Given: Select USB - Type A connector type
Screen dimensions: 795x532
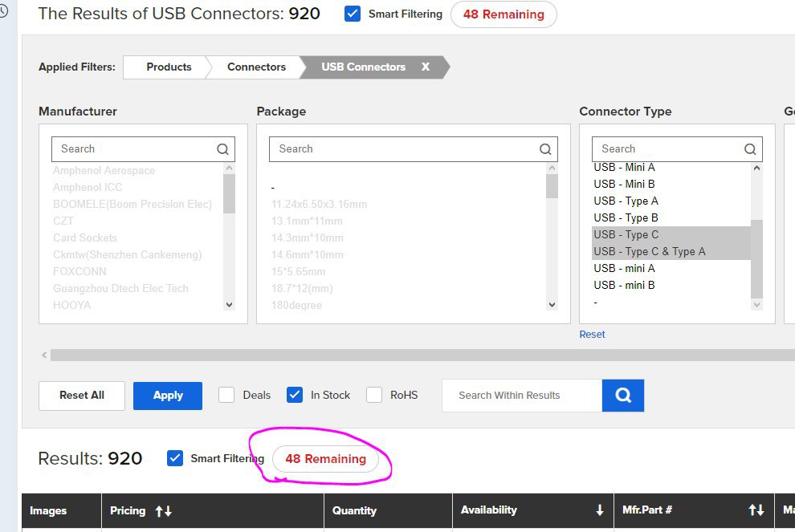Looking at the screenshot, I should coord(626,201).
